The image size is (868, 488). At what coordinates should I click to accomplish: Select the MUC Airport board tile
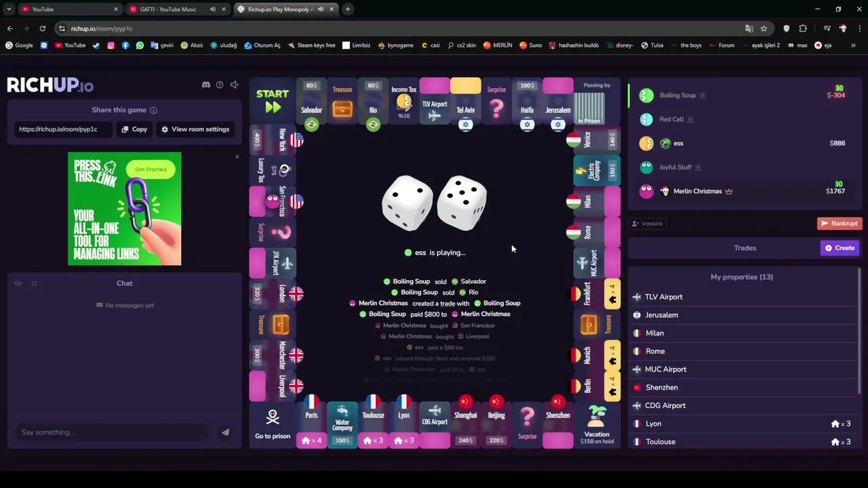click(x=597, y=263)
